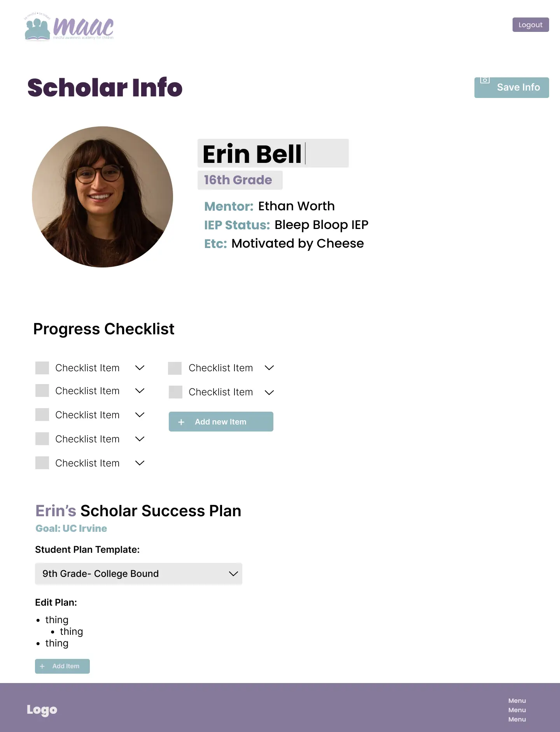Expand the first left-column checklist item chevron

pyautogui.click(x=140, y=368)
